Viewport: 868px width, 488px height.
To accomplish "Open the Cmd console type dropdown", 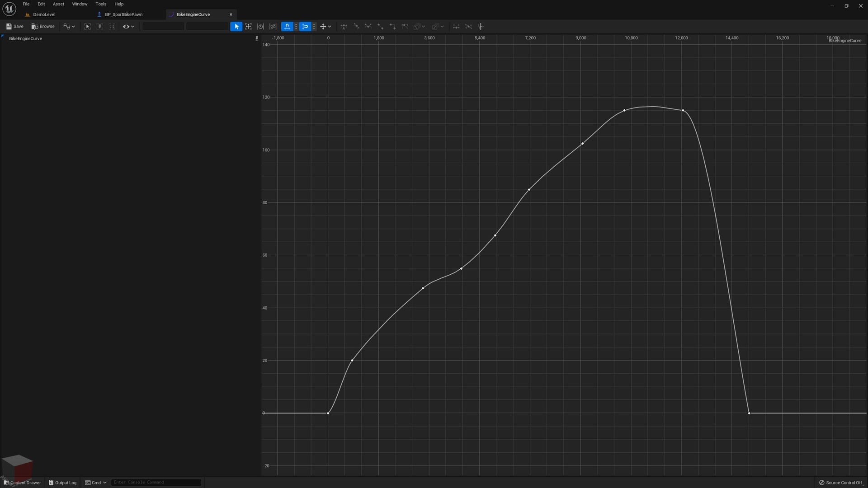I will tap(96, 483).
